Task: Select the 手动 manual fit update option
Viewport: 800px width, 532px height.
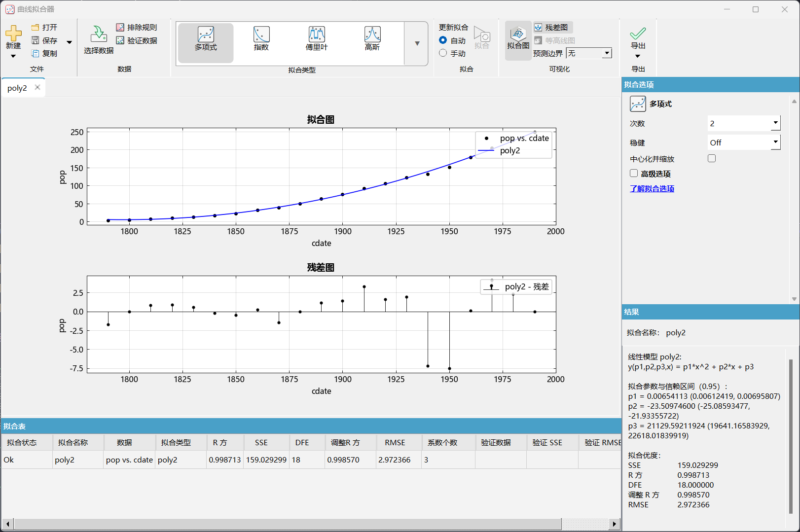Action: pyautogui.click(x=443, y=53)
